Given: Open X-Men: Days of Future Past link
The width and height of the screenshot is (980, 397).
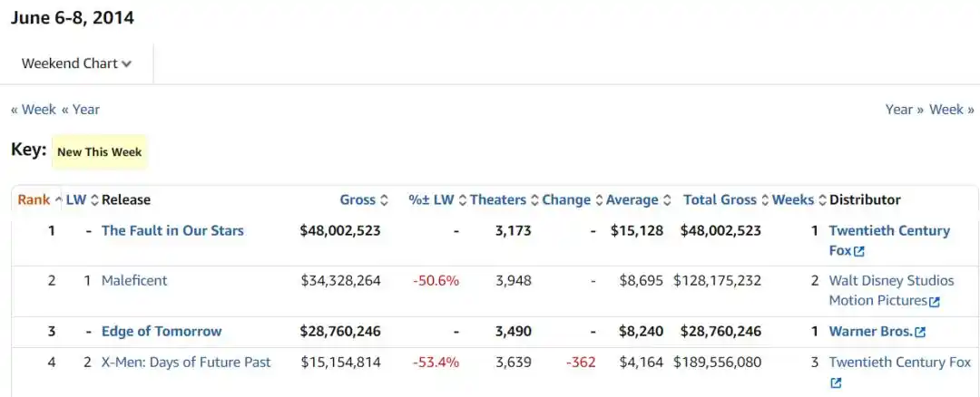Looking at the screenshot, I should 186,363.
